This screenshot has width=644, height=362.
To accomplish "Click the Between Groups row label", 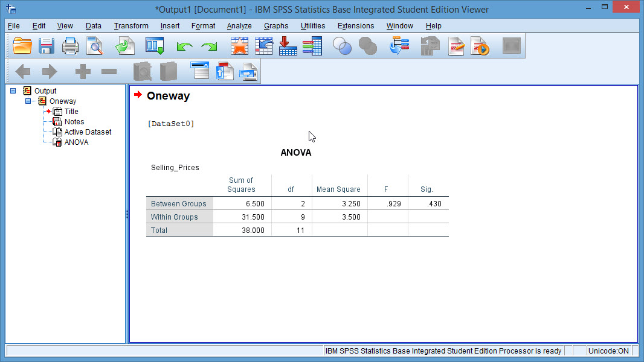I will [x=179, y=203].
